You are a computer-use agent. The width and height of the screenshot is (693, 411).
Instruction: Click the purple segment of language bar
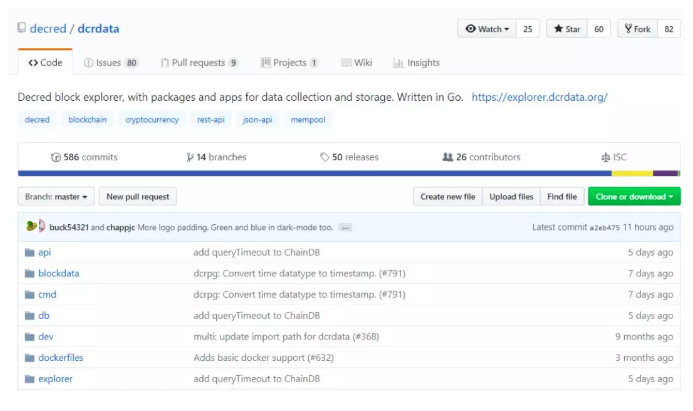click(665, 173)
